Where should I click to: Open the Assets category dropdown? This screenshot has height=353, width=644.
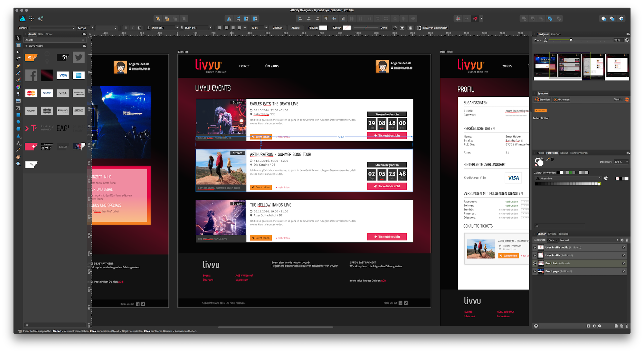click(x=54, y=40)
